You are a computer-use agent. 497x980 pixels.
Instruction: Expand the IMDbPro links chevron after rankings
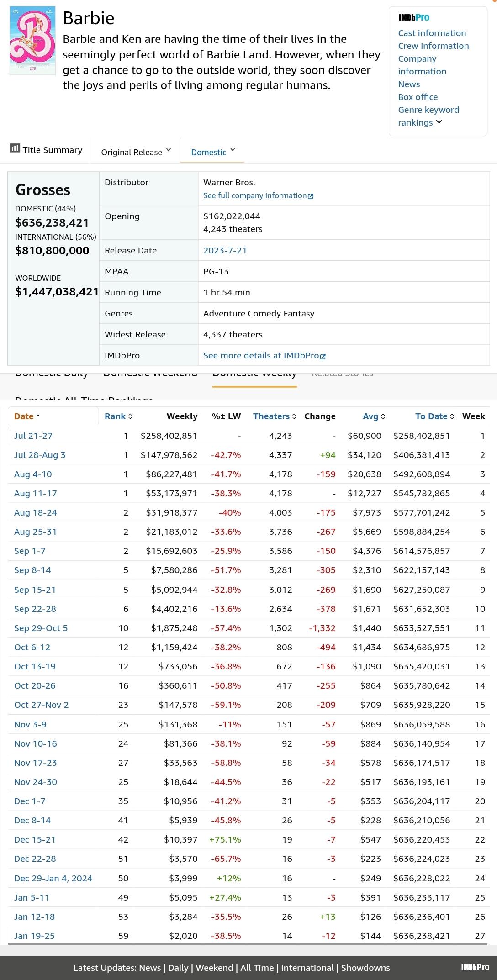coord(439,122)
